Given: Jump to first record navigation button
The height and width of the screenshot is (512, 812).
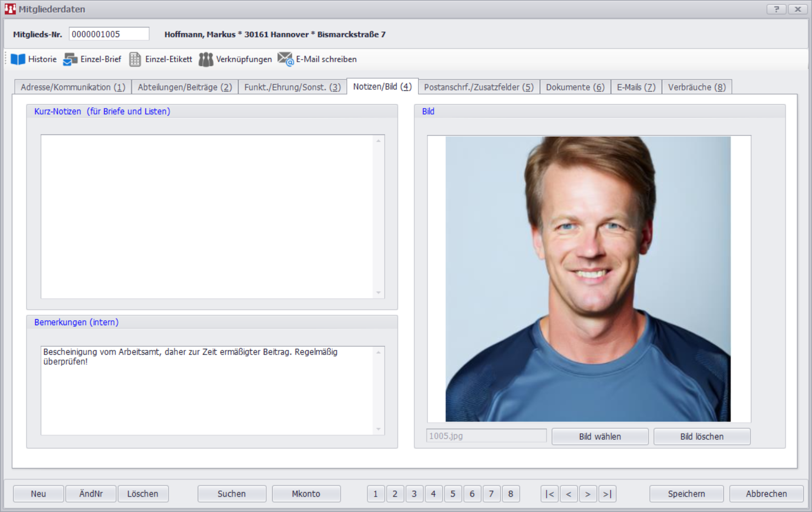Looking at the screenshot, I should point(549,494).
